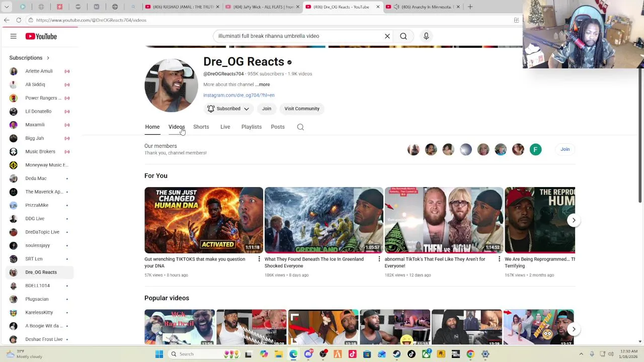Open the YouTube hamburger guide menu
This screenshot has height=362, width=644.
[14, 36]
